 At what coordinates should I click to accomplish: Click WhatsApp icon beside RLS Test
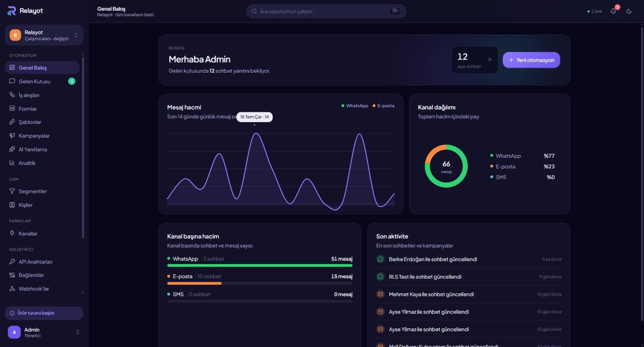coord(380,276)
